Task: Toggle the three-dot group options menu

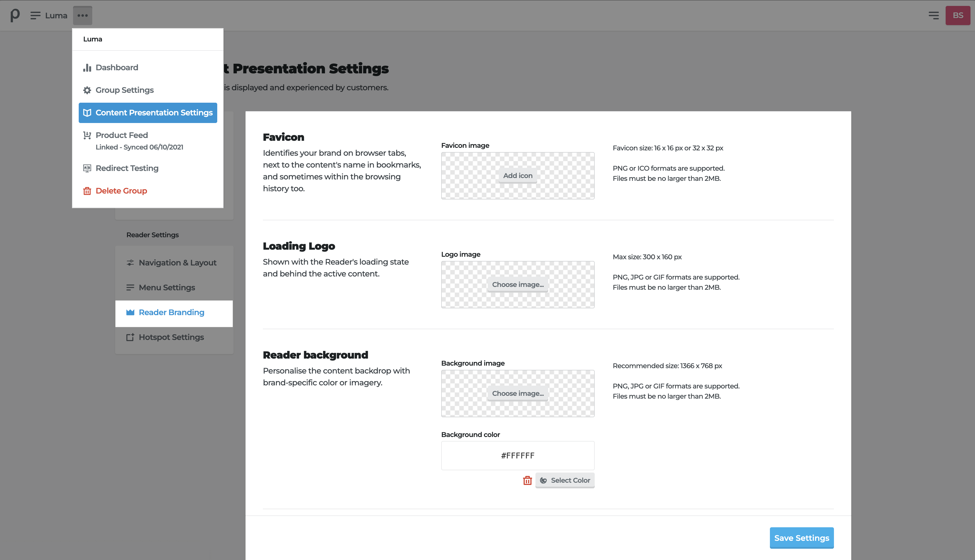Action: click(x=83, y=16)
